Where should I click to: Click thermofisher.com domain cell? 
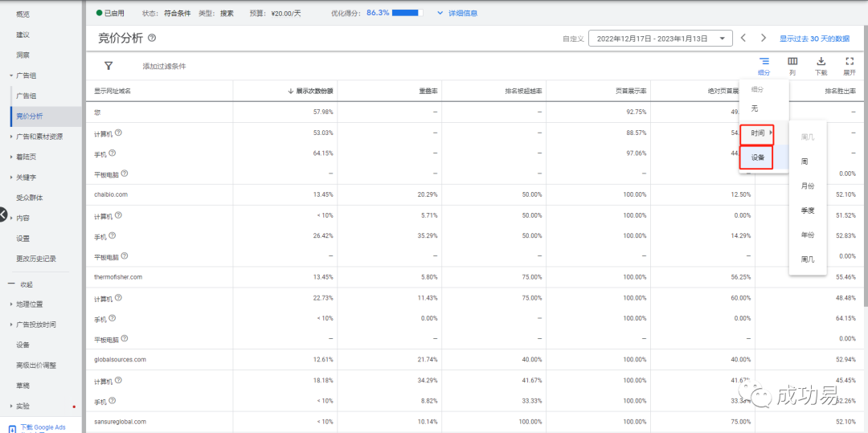pos(118,277)
